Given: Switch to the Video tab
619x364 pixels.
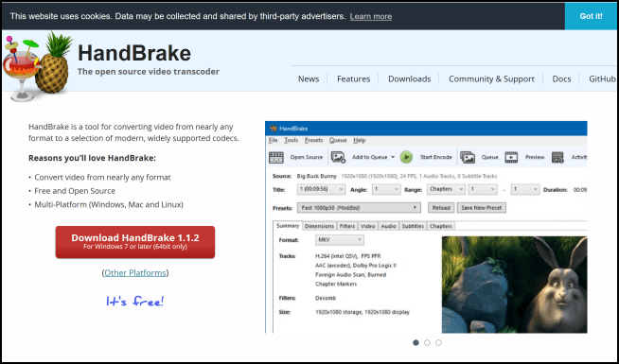Looking at the screenshot, I should [367, 226].
